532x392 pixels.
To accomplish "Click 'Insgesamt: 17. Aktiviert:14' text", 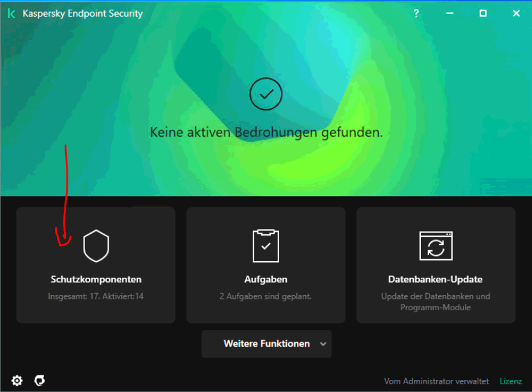I will 96,296.
